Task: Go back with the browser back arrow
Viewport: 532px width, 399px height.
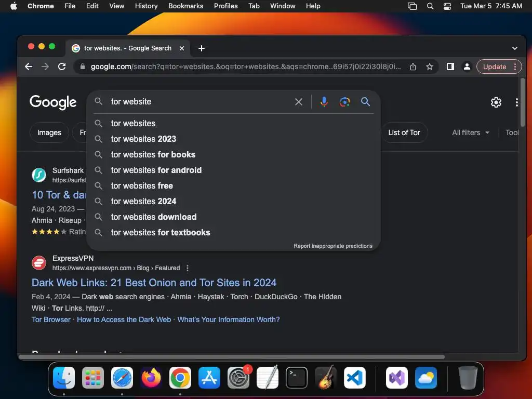Action: 29,66
